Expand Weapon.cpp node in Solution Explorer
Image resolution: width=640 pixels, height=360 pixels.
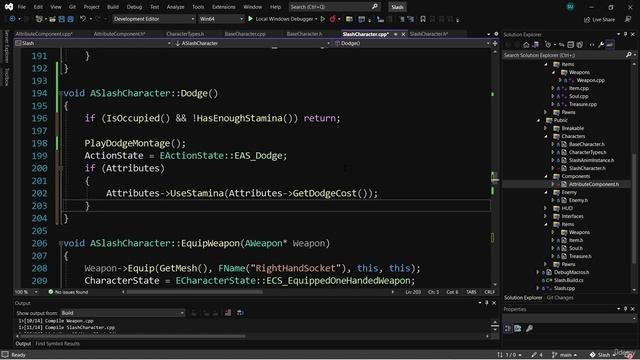point(561,80)
